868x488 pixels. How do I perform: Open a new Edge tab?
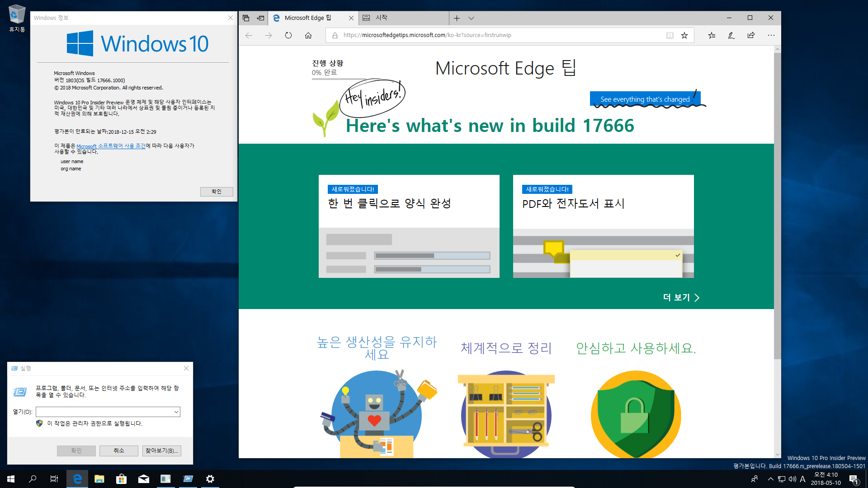[457, 18]
